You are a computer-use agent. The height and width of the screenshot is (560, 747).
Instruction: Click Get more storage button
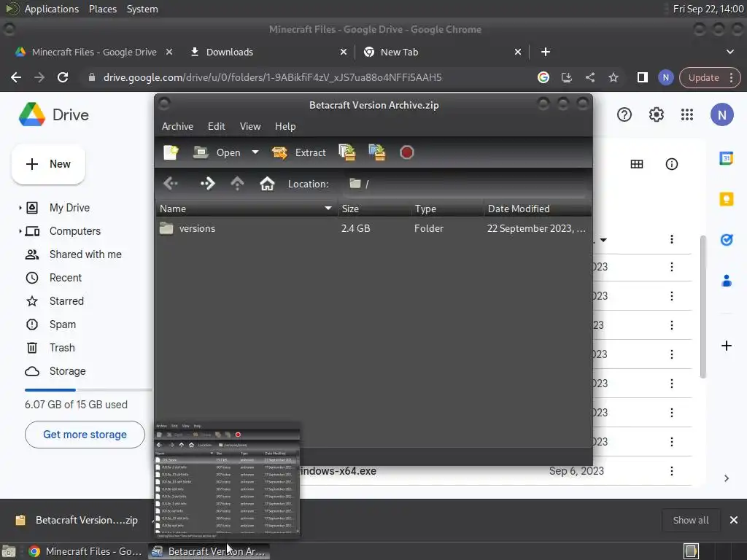pyautogui.click(x=85, y=435)
